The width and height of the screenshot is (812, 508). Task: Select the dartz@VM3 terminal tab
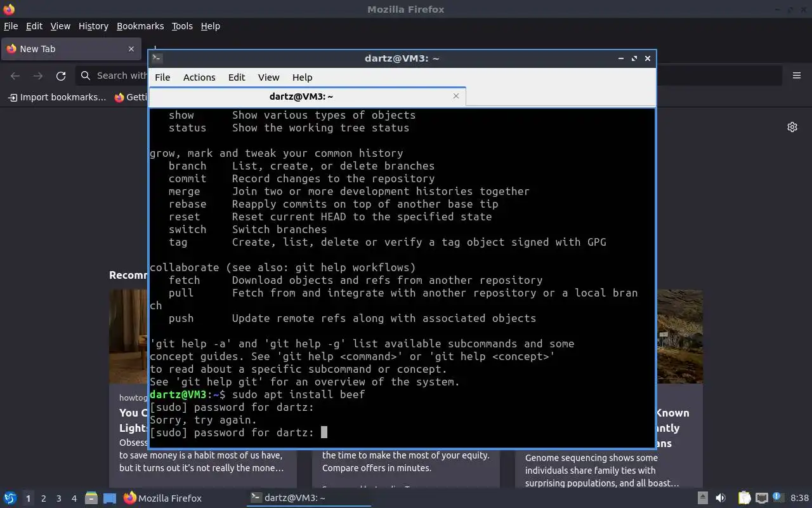[307, 97]
